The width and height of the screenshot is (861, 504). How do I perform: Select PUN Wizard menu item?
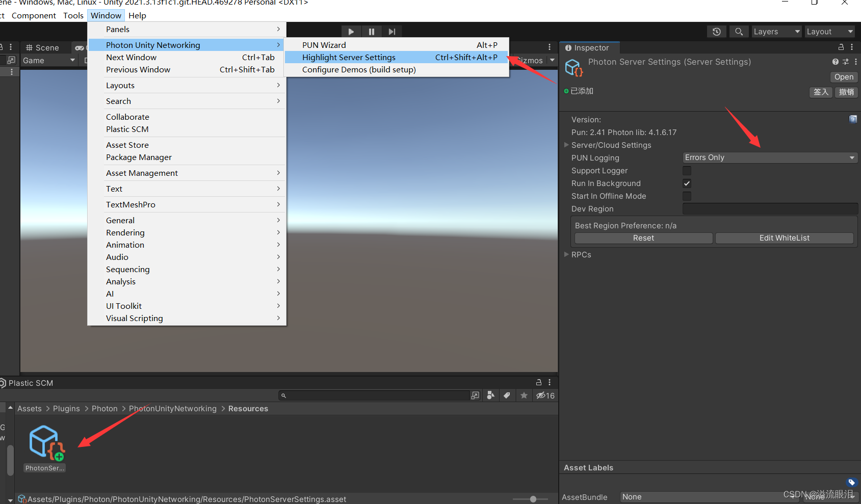[x=397, y=45]
